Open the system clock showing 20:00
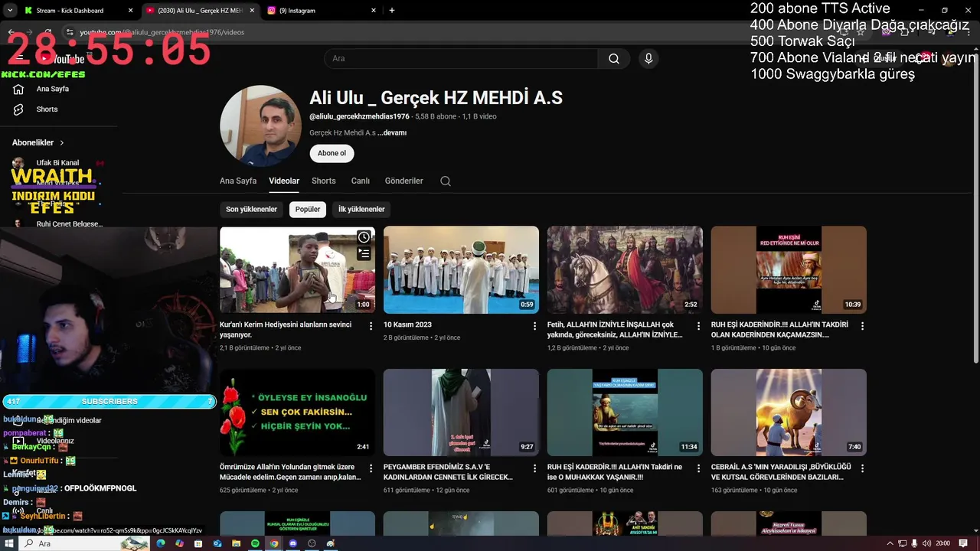 [943, 543]
